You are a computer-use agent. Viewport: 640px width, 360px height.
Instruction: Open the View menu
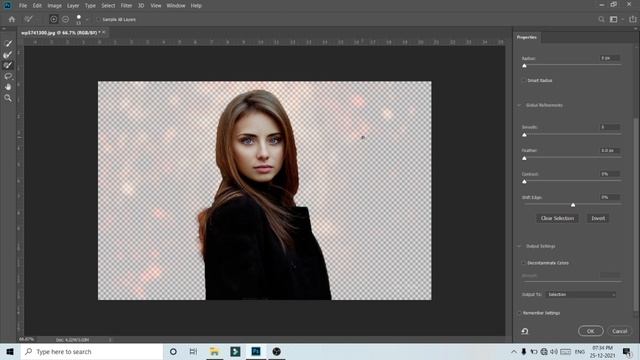coord(156,6)
